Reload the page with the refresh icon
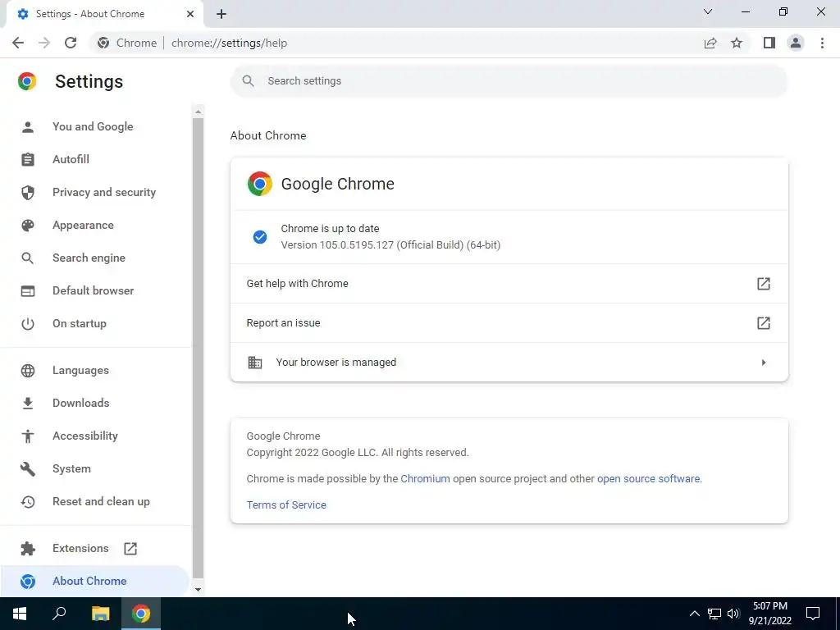This screenshot has width=840, height=630. [71, 43]
